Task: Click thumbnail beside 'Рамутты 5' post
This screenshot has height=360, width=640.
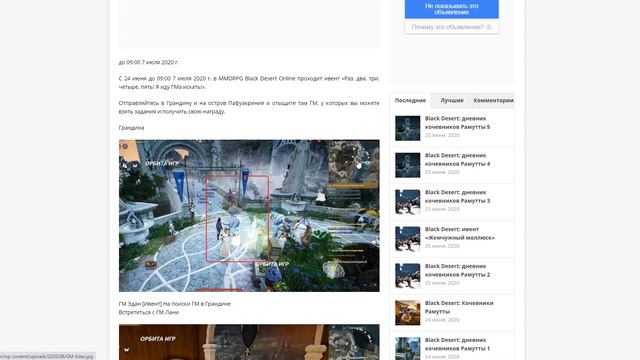Action: (407, 128)
